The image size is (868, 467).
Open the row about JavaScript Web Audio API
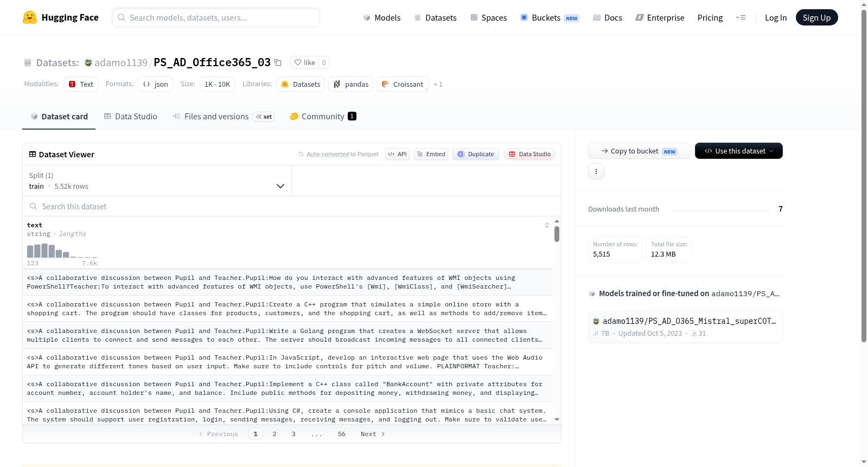tap(288, 362)
